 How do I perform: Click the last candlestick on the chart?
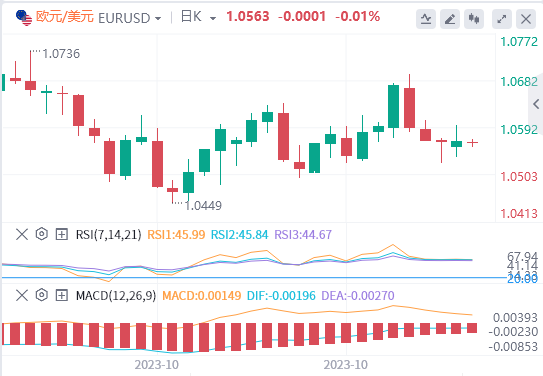tap(472, 143)
